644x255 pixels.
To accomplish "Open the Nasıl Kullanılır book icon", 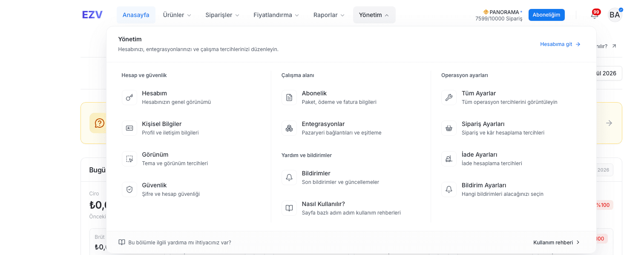I will tap(289, 208).
